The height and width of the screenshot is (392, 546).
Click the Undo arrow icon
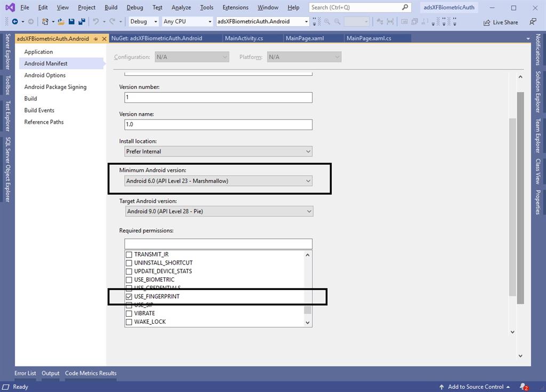pos(96,22)
